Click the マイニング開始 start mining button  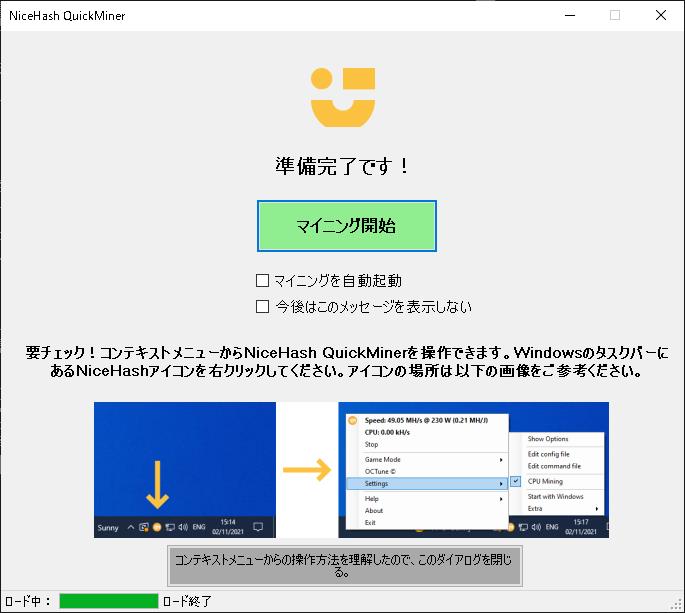coord(346,226)
